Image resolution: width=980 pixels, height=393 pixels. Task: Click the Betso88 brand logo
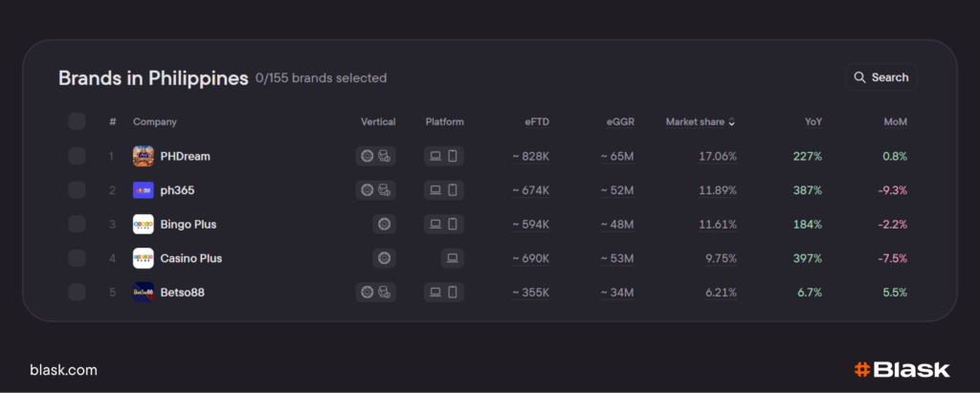pos(144,293)
